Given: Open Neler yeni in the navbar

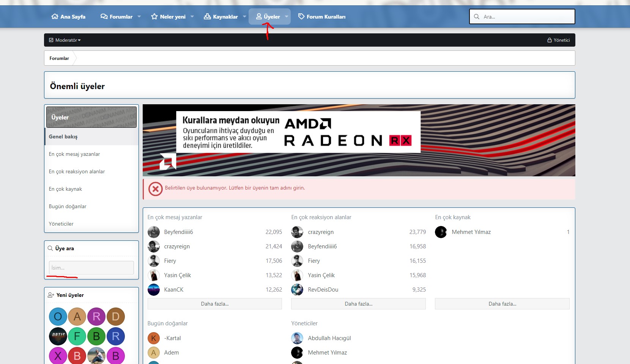Looking at the screenshot, I should pyautogui.click(x=168, y=17).
